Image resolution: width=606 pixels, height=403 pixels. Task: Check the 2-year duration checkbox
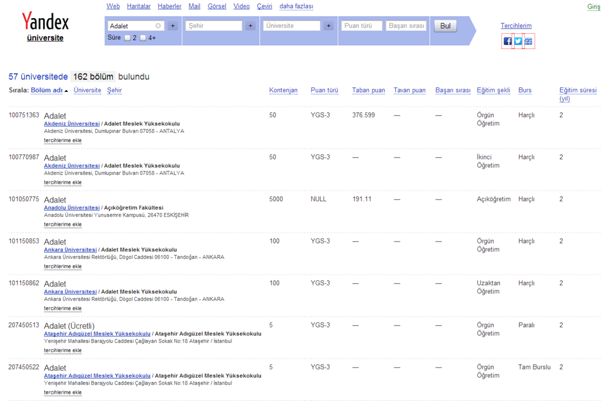(x=129, y=38)
